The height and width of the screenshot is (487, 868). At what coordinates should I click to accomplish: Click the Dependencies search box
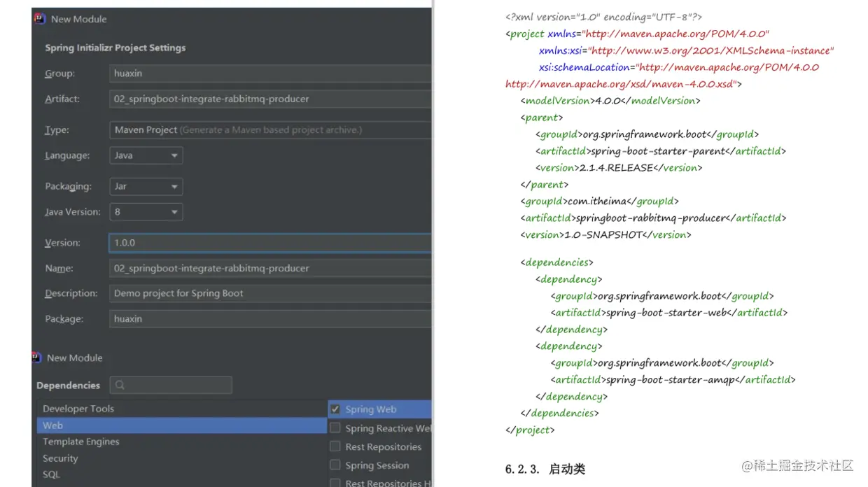[171, 385]
